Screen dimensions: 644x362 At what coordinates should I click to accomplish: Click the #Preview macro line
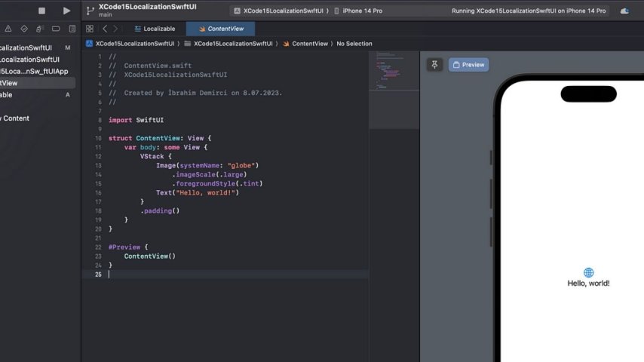(x=128, y=247)
